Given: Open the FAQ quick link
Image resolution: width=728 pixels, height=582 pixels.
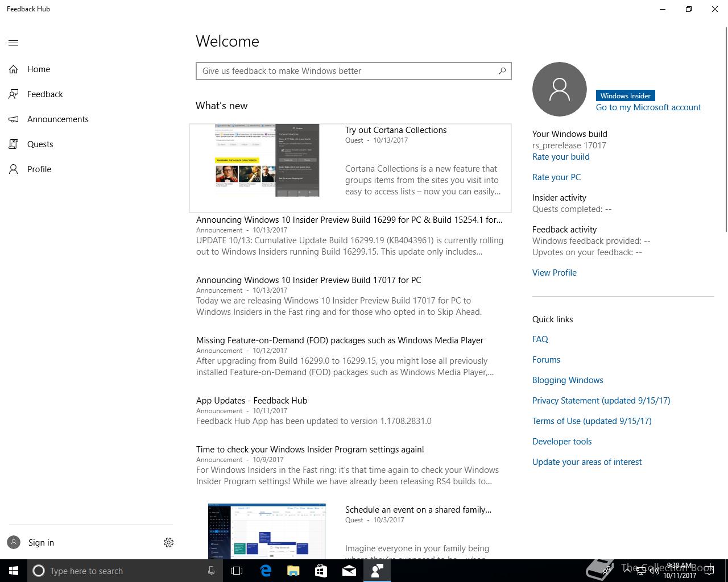Looking at the screenshot, I should (x=540, y=339).
